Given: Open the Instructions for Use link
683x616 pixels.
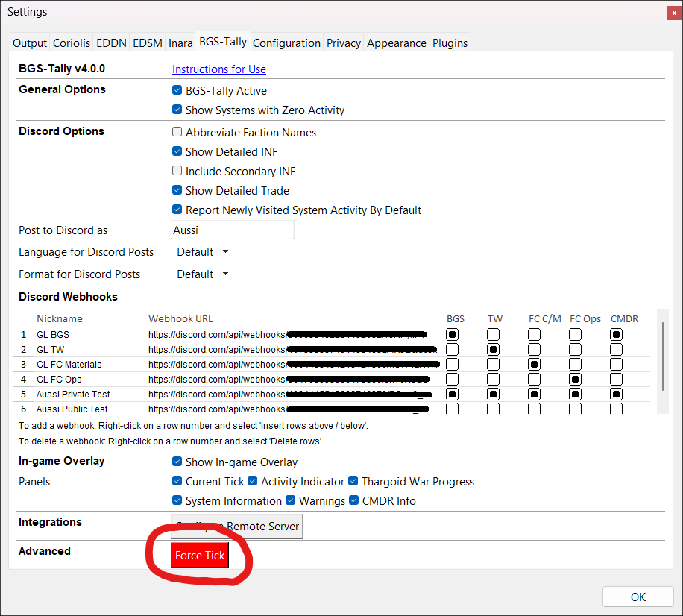Looking at the screenshot, I should click(219, 69).
